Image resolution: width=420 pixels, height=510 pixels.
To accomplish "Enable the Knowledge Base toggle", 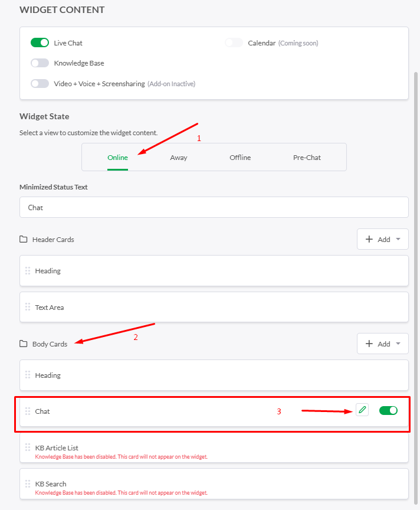I will [40, 63].
